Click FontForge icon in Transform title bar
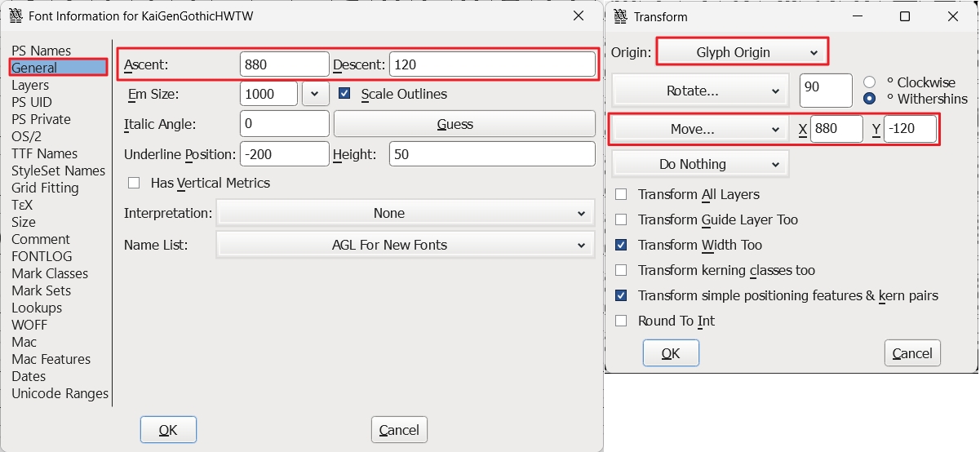Image resolution: width=980 pixels, height=452 pixels. [x=620, y=16]
